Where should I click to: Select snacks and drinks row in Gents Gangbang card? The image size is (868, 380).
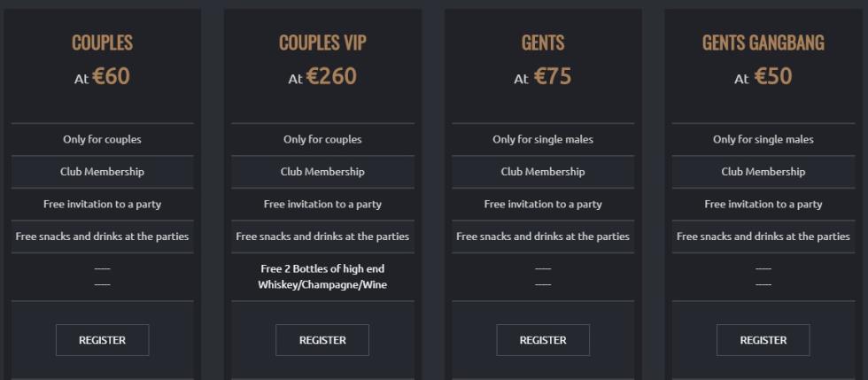coord(763,237)
